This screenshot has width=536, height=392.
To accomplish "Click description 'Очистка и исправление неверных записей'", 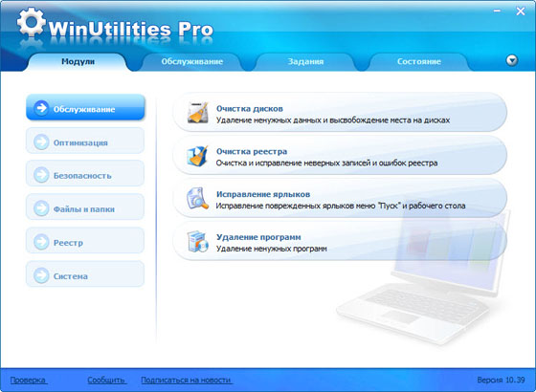I will pyautogui.click(x=326, y=163).
